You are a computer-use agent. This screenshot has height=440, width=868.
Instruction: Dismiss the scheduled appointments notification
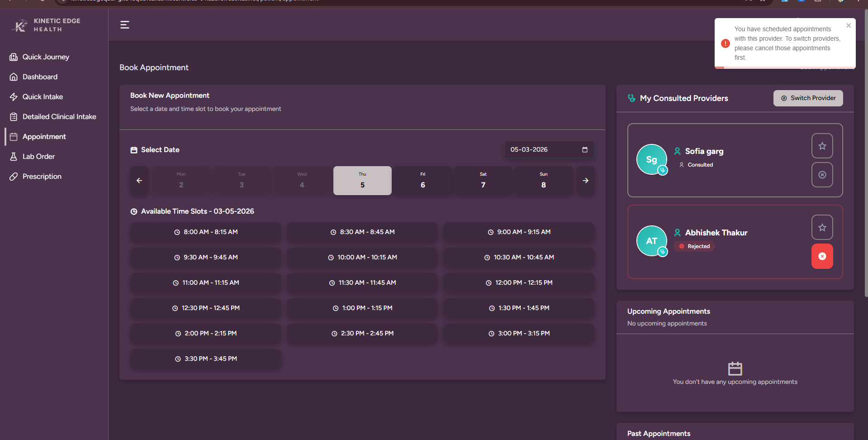pos(848,26)
